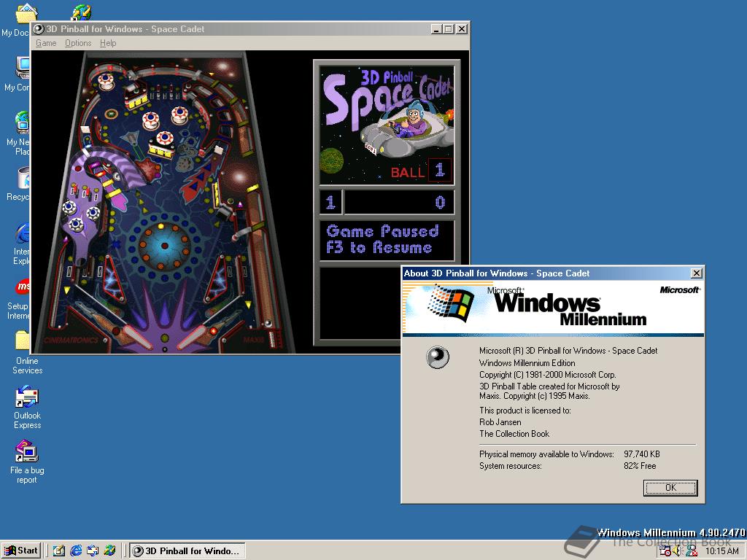Screen dimensions: 747x560
Task: Select the My Network Places desktop icon
Action: (18, 133)
